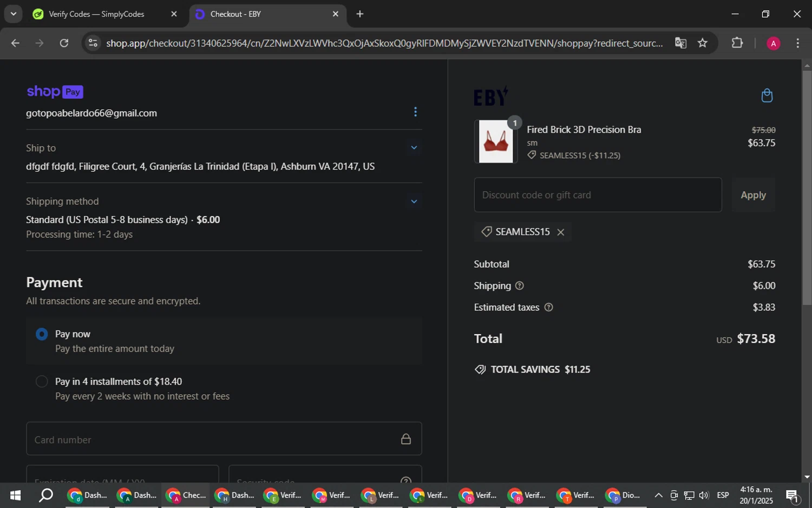Open the browser Extensions puzzle icon

coord(737,43)
